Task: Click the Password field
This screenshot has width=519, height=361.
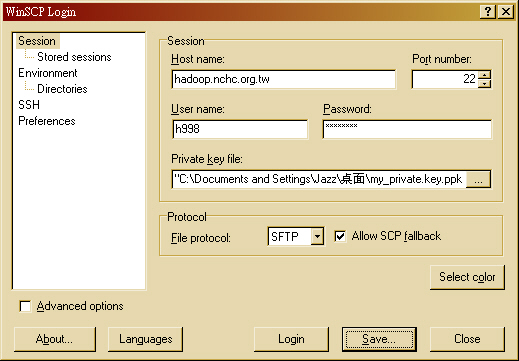Action: coord(407,129)
